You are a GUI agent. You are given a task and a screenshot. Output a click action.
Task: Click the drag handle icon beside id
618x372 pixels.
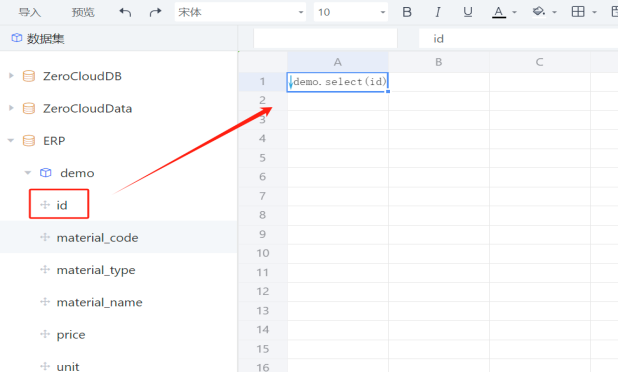[x=45, y=205]
